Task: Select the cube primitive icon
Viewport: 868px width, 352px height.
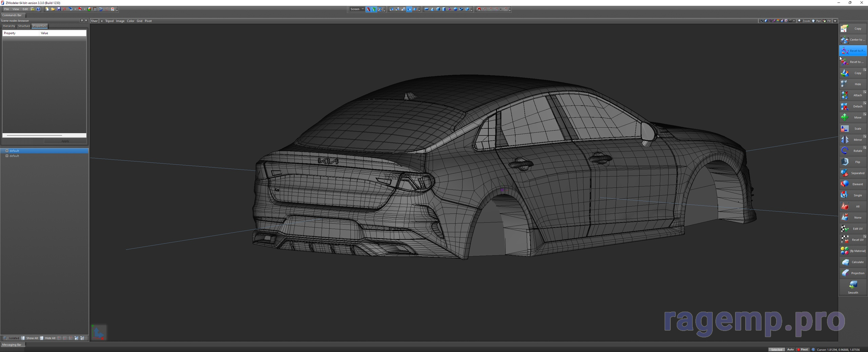Action: coord(438,9)
